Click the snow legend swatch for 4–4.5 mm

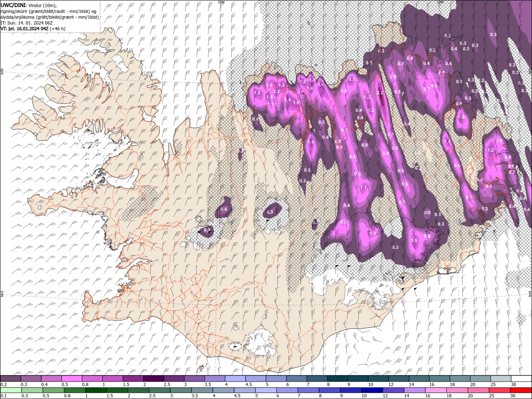pos(235,379)
